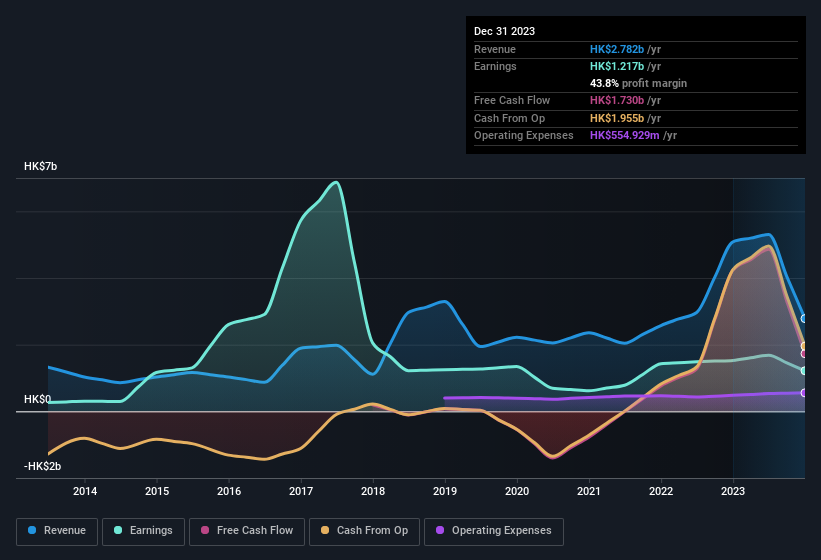
Task: Click the 2015 x-axis label
Action: 157,491
